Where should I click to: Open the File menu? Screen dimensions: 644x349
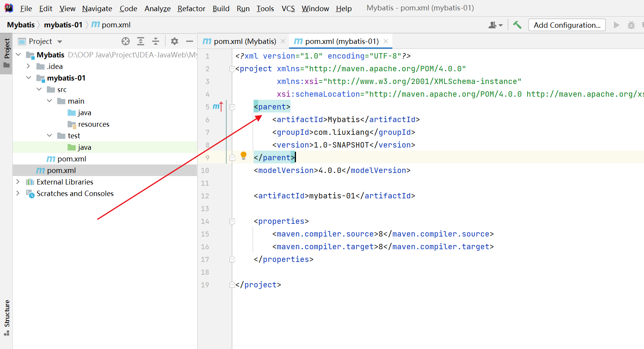26,8
